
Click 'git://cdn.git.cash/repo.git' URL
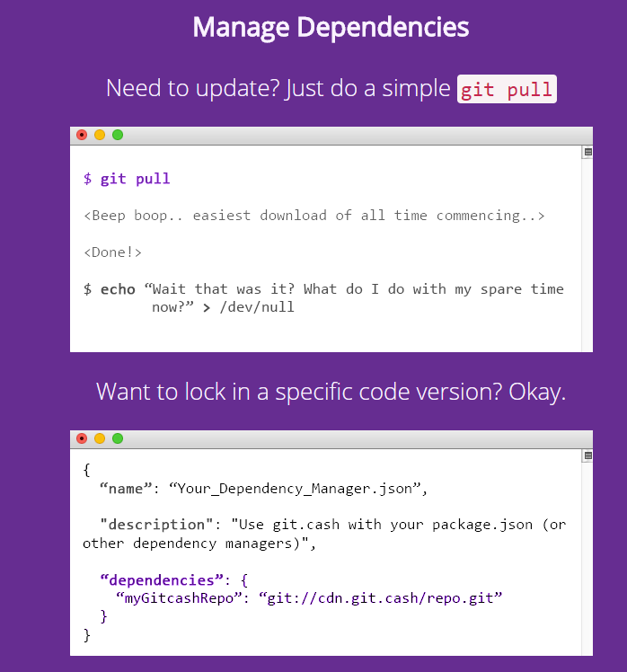click(380, 598)
